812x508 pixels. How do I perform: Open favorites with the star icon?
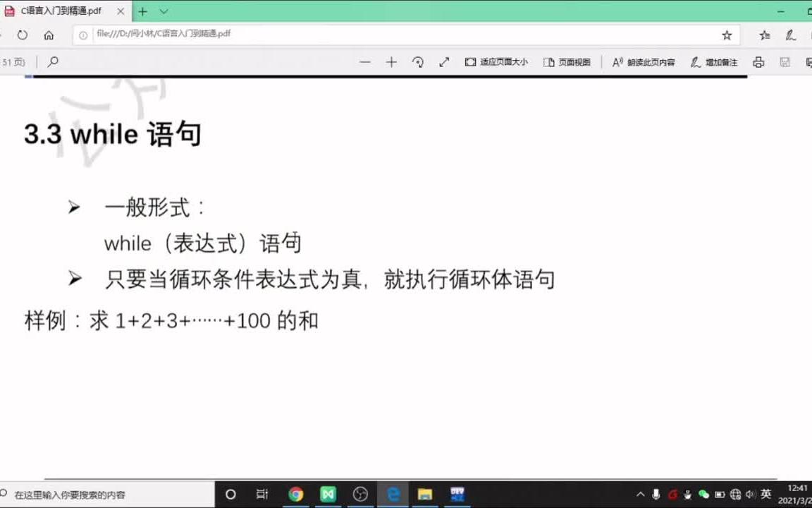726,34
